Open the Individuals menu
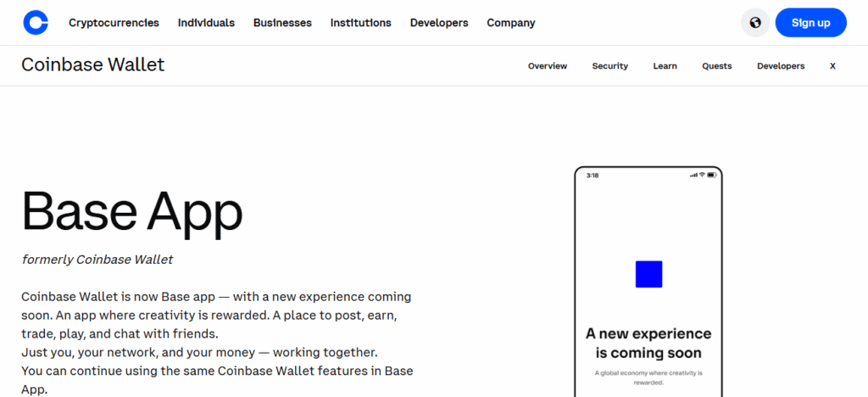 pos(206,23)
